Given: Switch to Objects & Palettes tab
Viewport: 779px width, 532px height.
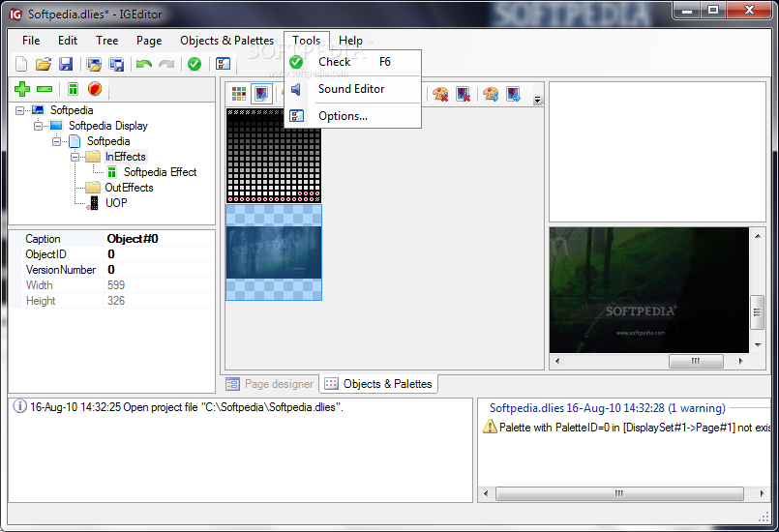Looking at the screenshot, I should [x=378, y=384].
